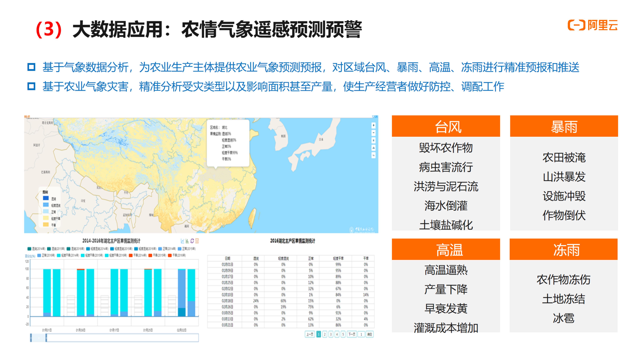Toggle the 干旱(2016年) legend series
The image size is (644, 362).
pyautogui.click(x=177, y=255)
